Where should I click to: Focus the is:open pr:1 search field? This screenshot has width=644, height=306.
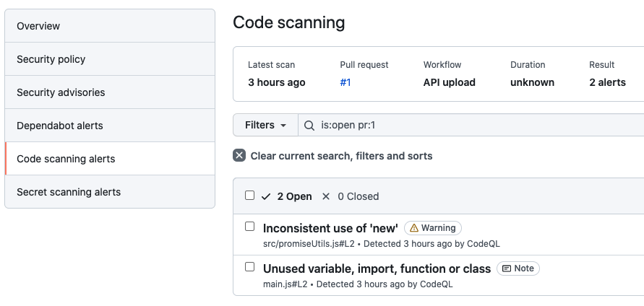[471, 125]
